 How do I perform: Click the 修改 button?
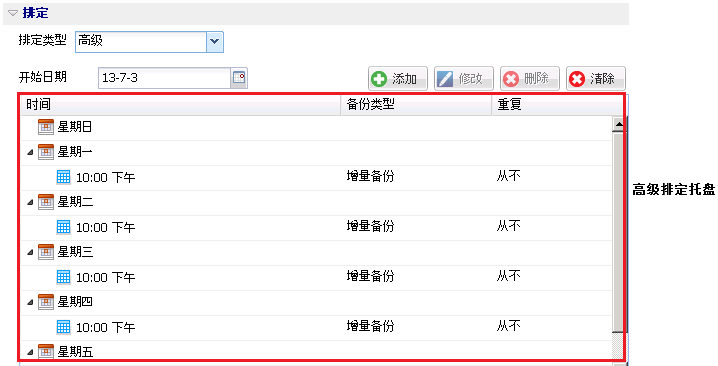464,79
